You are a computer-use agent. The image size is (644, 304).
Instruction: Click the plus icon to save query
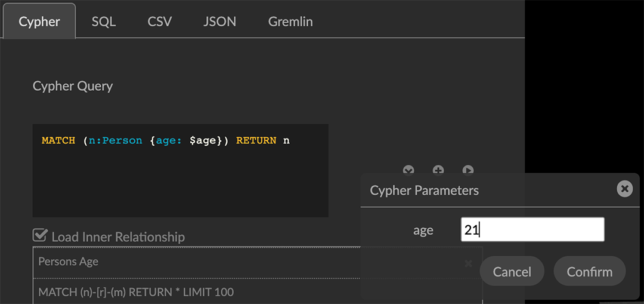point(438,170)
